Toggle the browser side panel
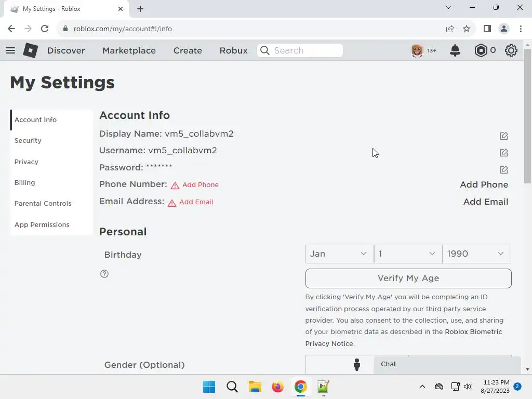 point(487,29)
